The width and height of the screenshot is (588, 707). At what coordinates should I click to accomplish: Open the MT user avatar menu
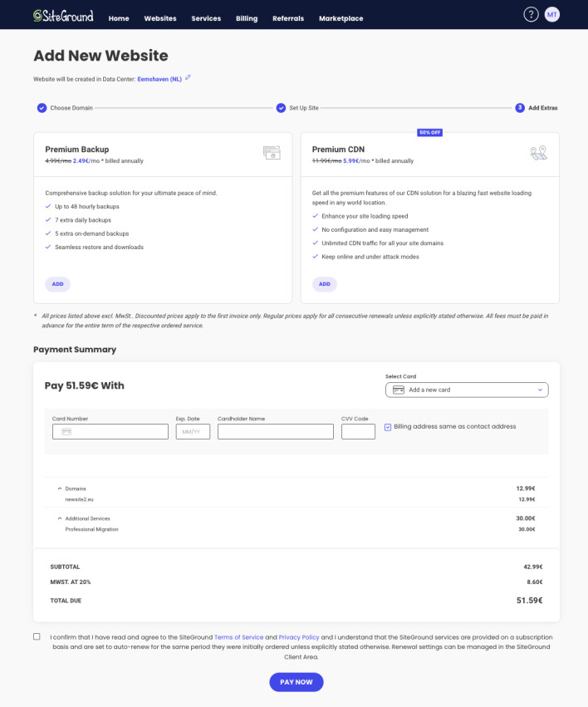click(x=552, y=14)
